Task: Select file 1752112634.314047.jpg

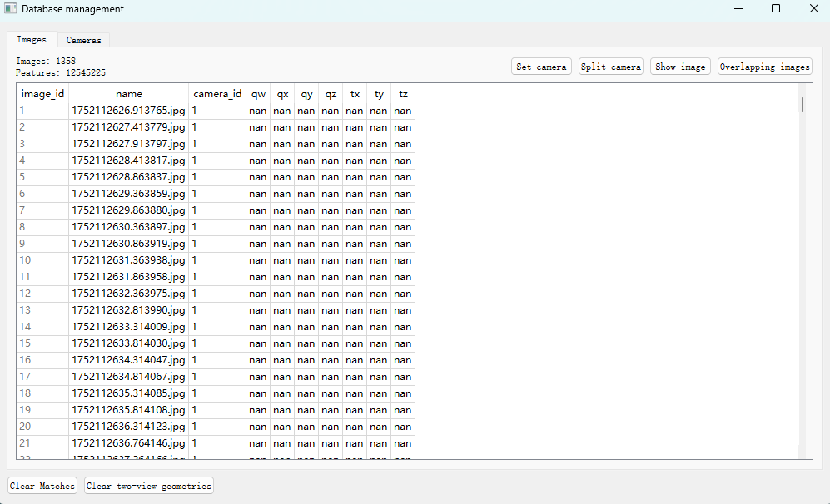Action: (129, 360)
